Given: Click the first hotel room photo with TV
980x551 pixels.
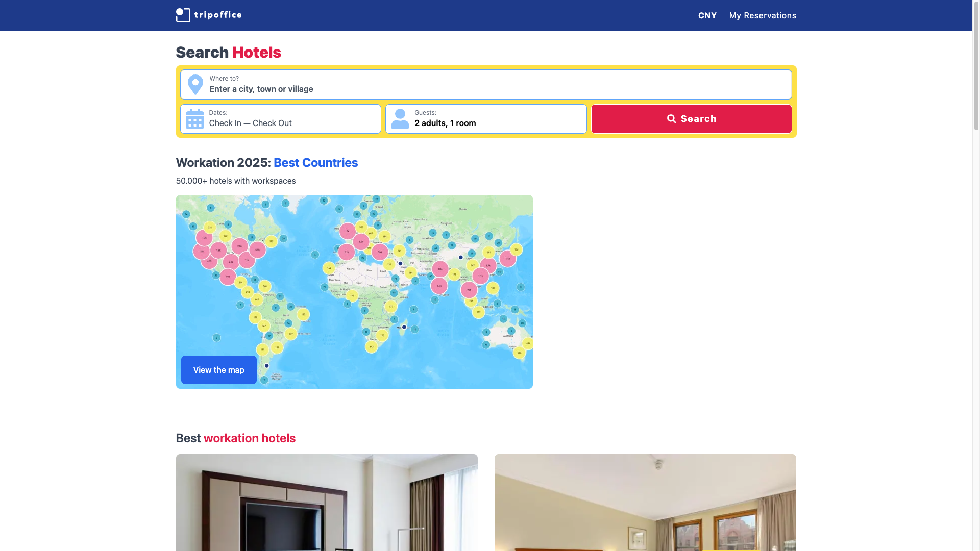Looking at the screenshot, I should point(327,503).
